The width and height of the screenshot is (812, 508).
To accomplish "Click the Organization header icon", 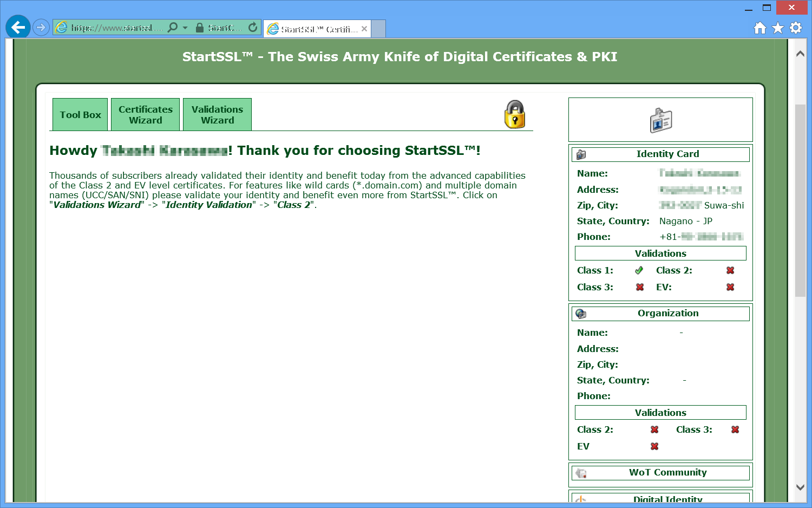I will point(581,314).
